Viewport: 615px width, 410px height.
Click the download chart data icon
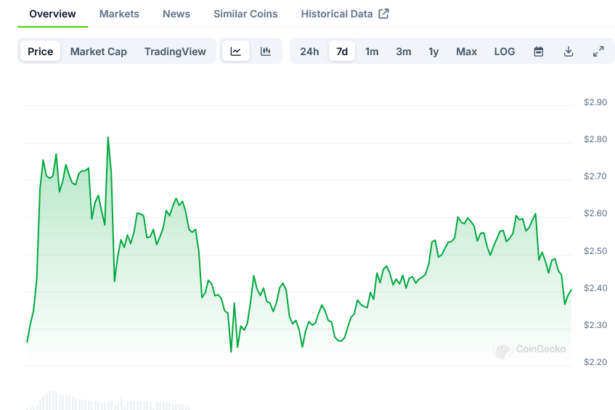click(x=568, y=52)
